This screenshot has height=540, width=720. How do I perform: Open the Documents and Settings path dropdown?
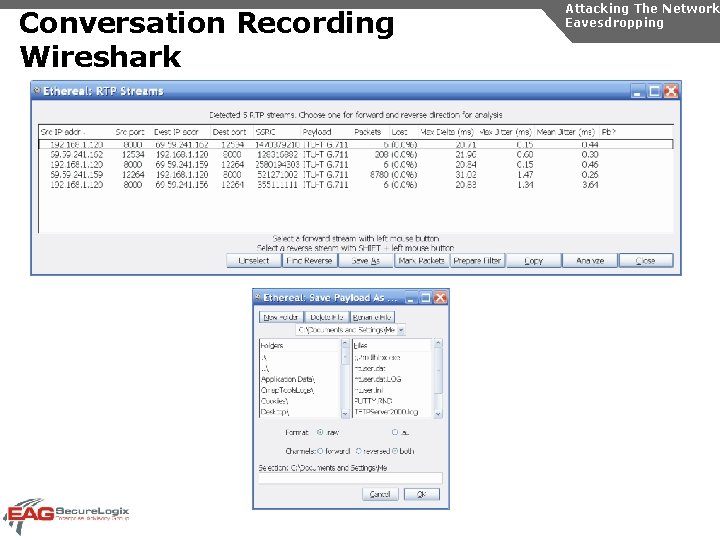click(401, 330)
